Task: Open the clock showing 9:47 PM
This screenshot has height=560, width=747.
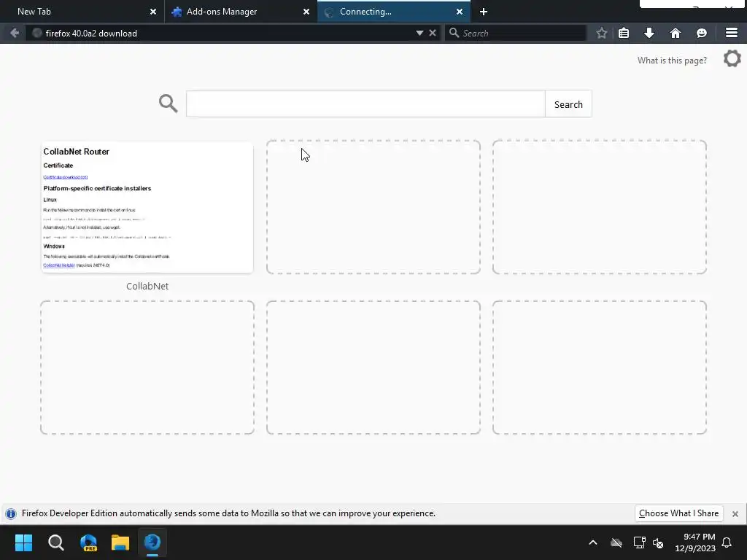Action: pos(695,542)
